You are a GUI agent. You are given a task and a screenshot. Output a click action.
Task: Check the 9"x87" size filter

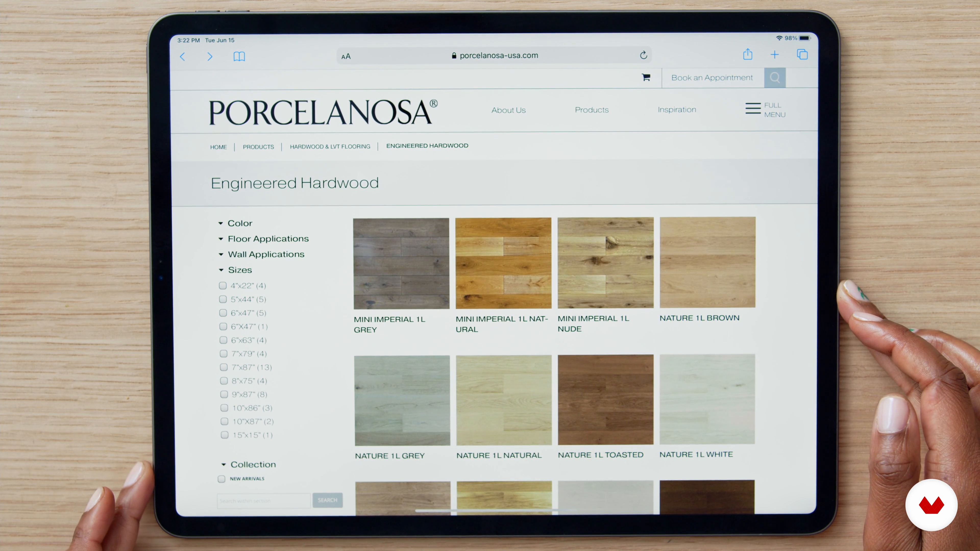coord(224,394)
